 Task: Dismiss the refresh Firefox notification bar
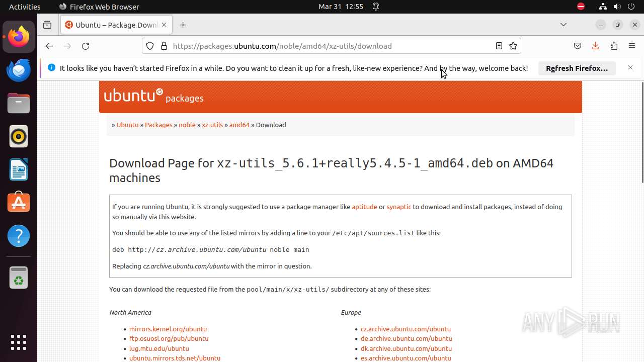(x=630, y=67)
